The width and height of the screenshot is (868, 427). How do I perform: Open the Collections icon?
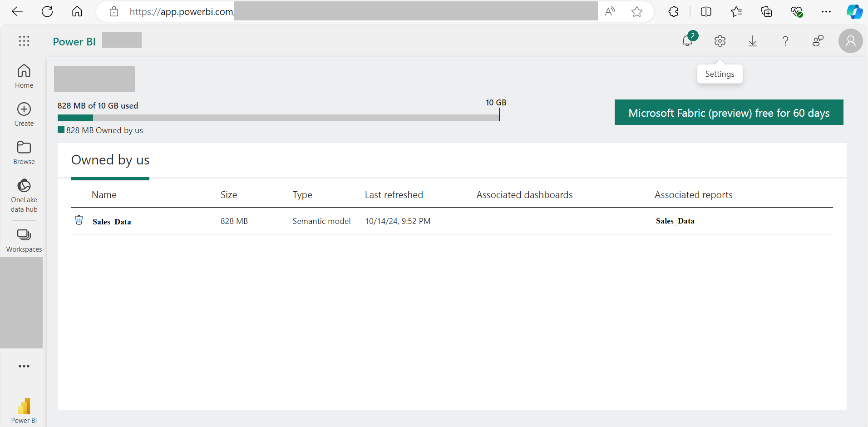pos(766,11)
